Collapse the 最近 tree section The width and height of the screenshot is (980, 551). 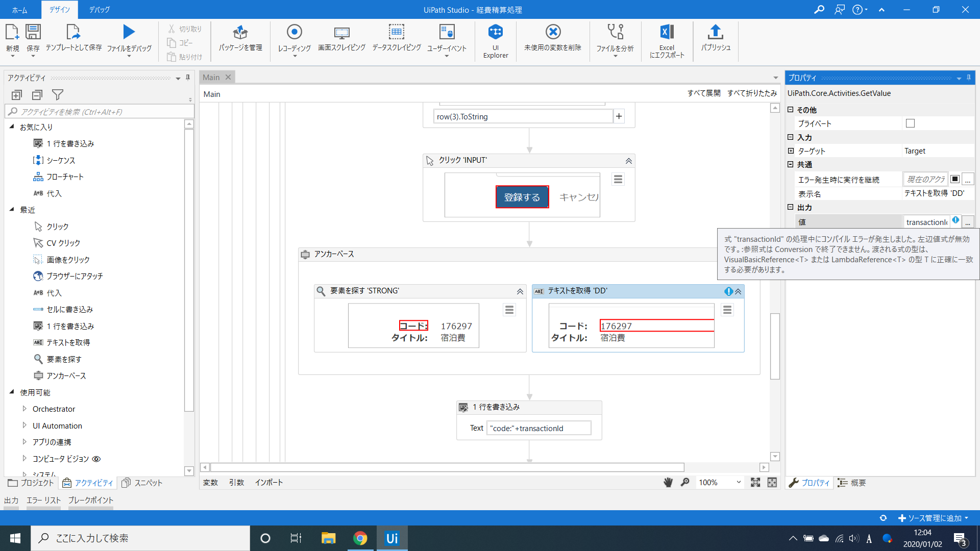coord(12,209)
